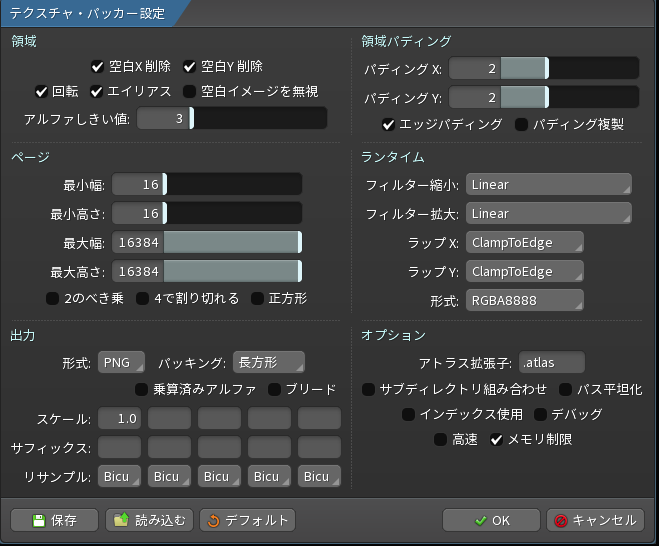Open ラップ X ClampToEdge dropdown

[x=525, y=243]
